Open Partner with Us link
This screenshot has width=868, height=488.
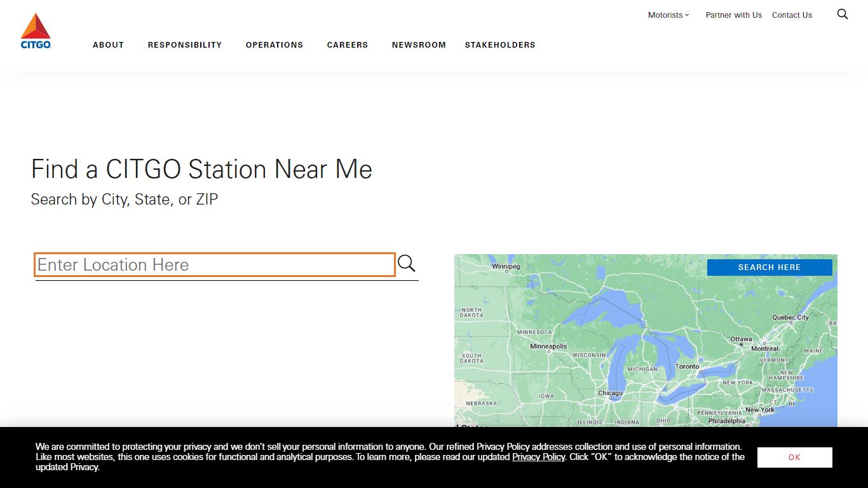click(734, 15)
